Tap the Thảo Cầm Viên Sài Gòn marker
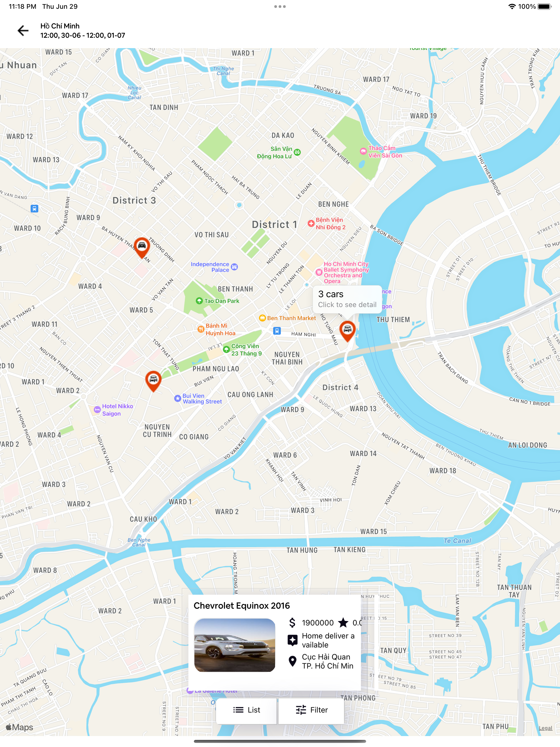The image size is (560, 747). click(363, 151)
